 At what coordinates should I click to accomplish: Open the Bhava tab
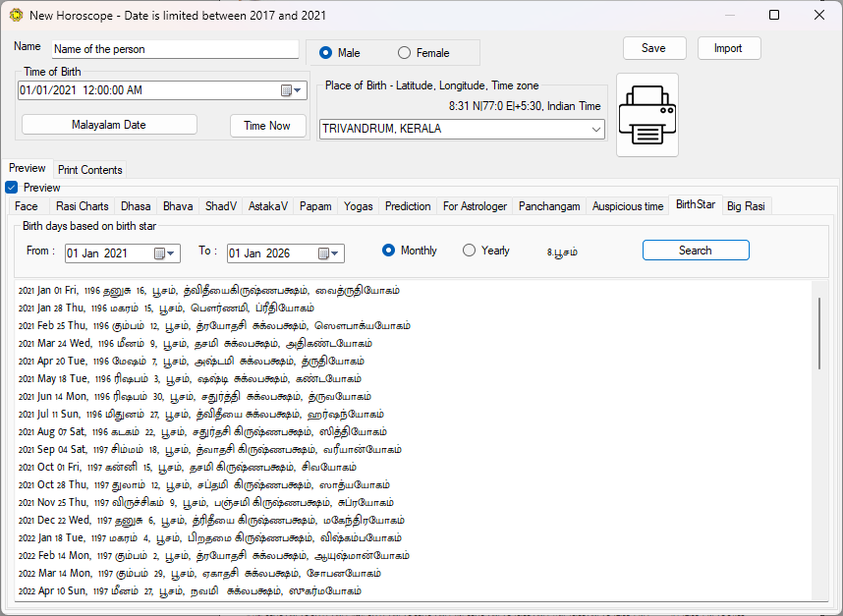(x=178, y=206)
